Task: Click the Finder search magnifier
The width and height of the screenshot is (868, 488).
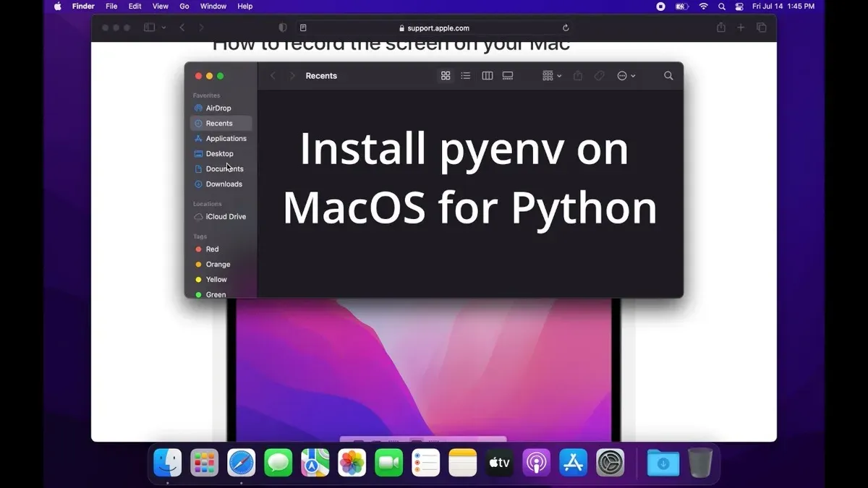Action: 668,76
